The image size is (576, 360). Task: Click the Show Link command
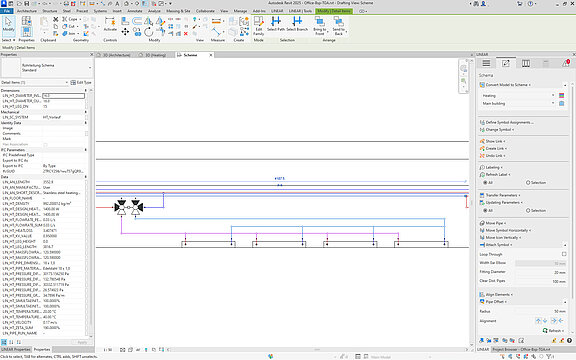pyautogui.click(x=493, y=141)
